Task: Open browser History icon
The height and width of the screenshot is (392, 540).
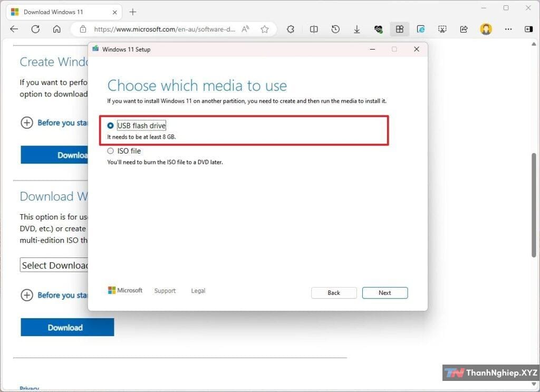Action: pos(335,29)
